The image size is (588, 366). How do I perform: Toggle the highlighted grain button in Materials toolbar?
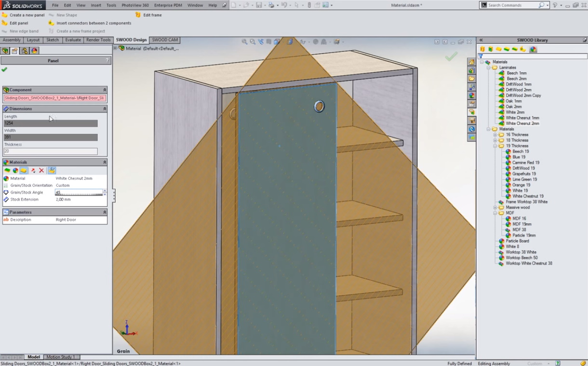point(52,170)
